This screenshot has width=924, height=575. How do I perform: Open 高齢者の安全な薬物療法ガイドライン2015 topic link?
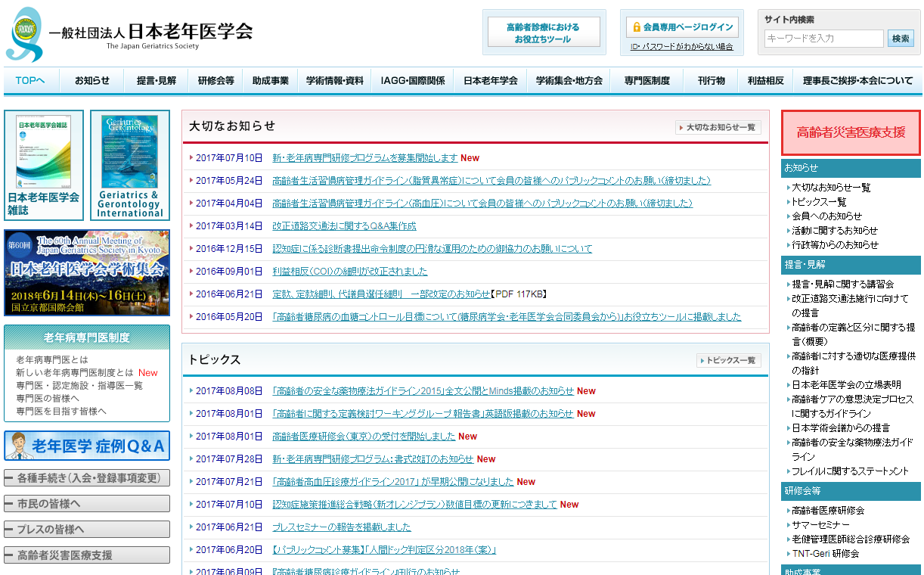point(423,391)
